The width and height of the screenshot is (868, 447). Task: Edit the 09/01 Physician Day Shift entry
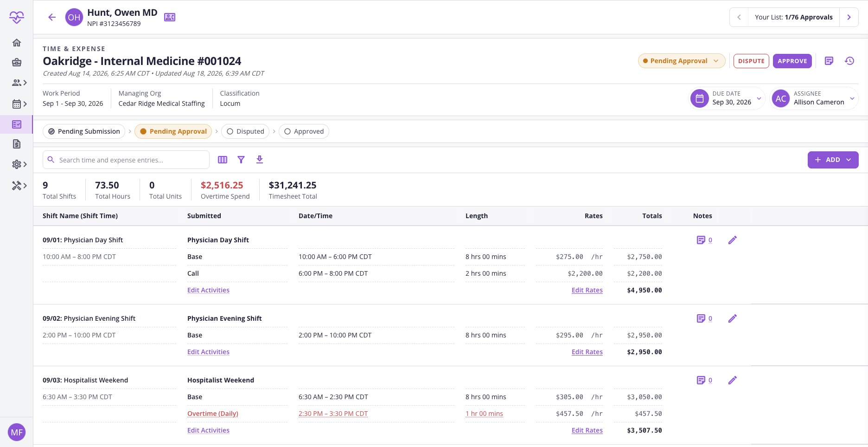click(733, 240)
